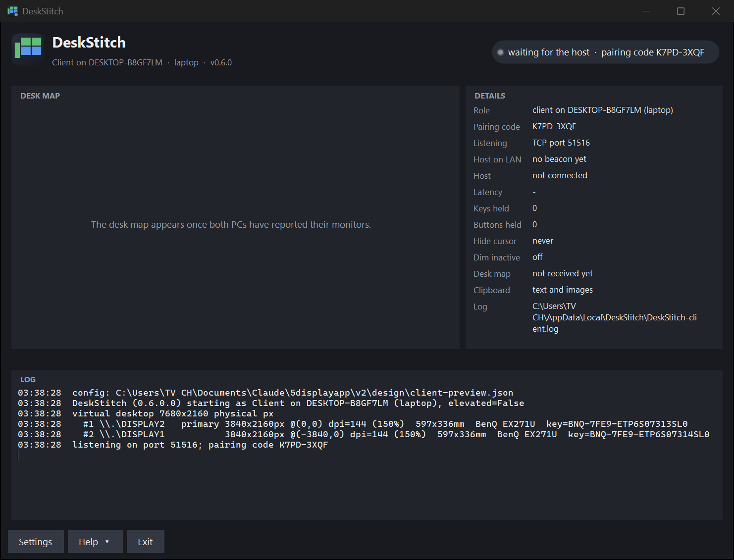
Task: Click the grey status dot in the pill
Action: point(501,52)
